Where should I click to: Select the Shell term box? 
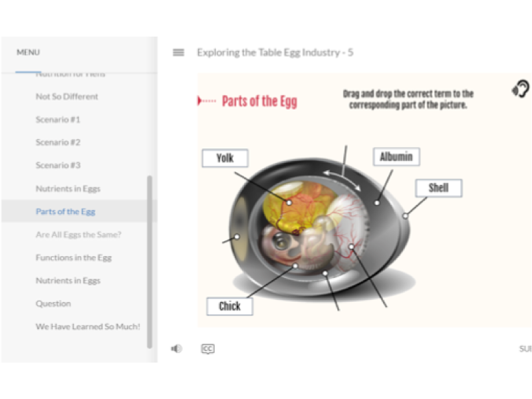438,188
